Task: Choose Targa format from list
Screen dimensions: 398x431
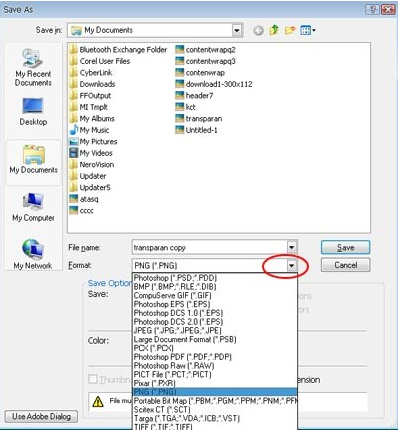Action: click(x=215, y=418)
